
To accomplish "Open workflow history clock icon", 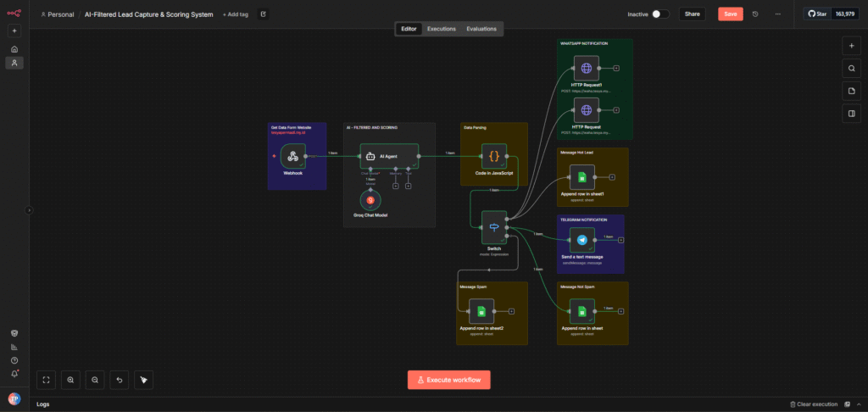I will coord(755,14).
